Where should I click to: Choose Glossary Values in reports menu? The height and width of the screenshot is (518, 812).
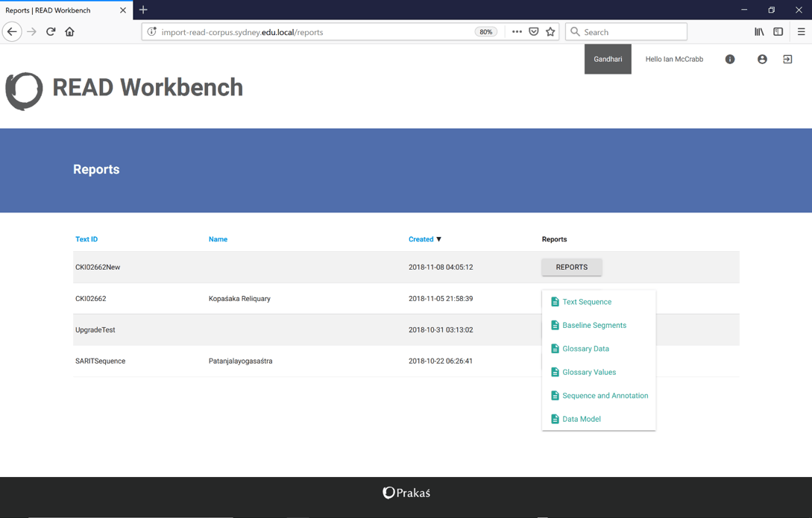589,372
